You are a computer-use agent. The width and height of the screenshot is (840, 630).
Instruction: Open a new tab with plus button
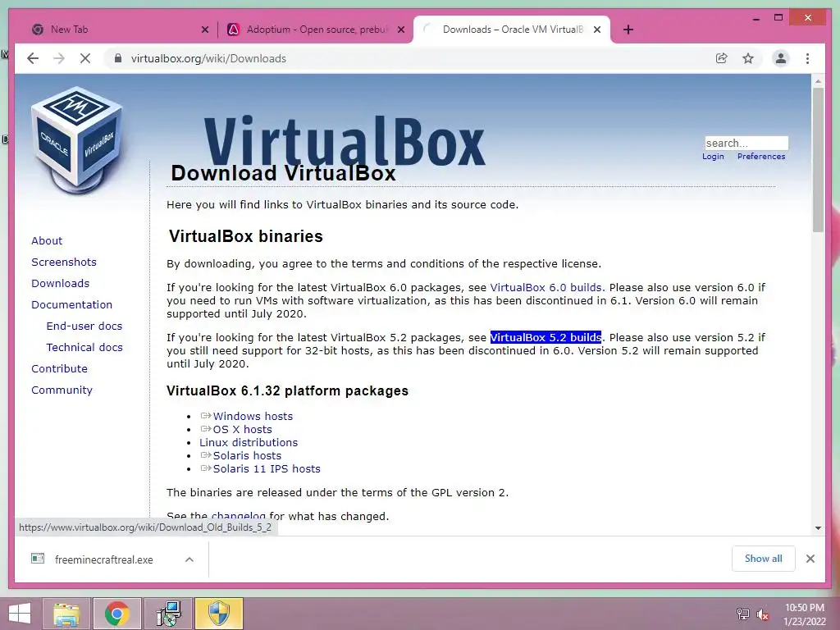pos(628,30)
